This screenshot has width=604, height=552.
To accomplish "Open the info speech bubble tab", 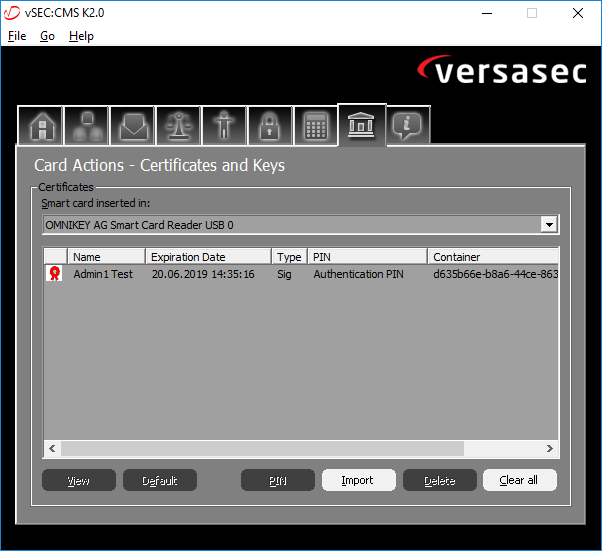I will [408, 126].
